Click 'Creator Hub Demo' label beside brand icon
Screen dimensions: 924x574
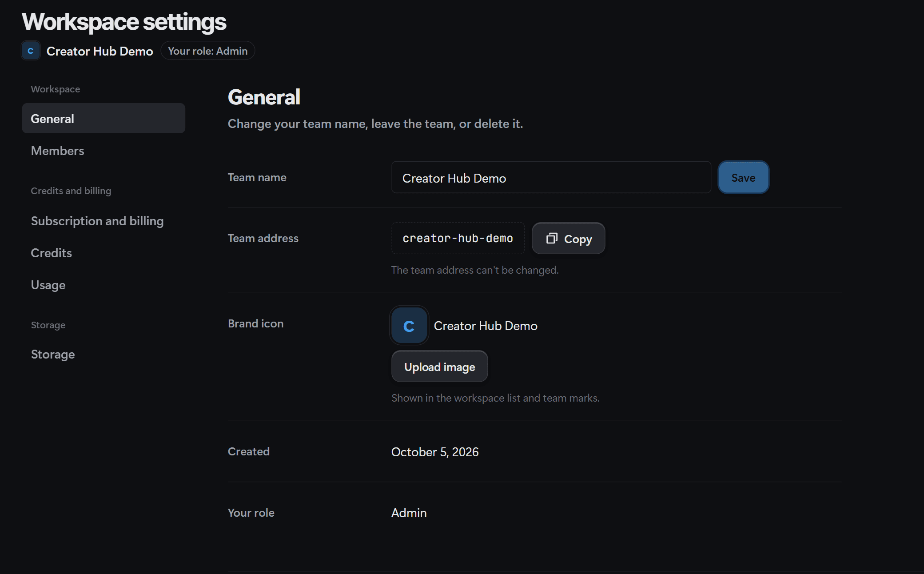click(x=486, y=326)
